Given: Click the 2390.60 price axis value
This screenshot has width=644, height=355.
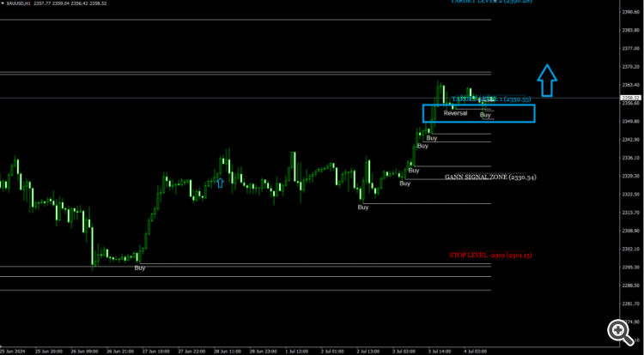Looking at the screenshot, I should pos(630,12).
